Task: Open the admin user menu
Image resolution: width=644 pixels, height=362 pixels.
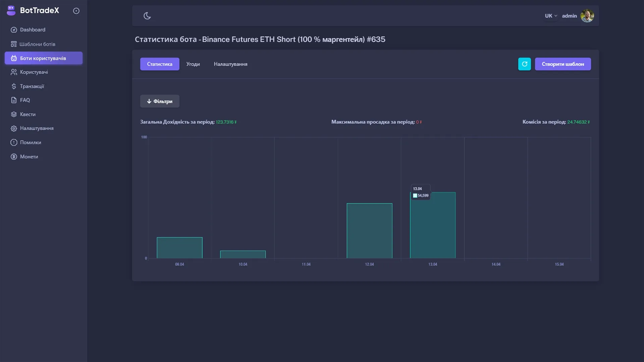Action: pos(570,15)
